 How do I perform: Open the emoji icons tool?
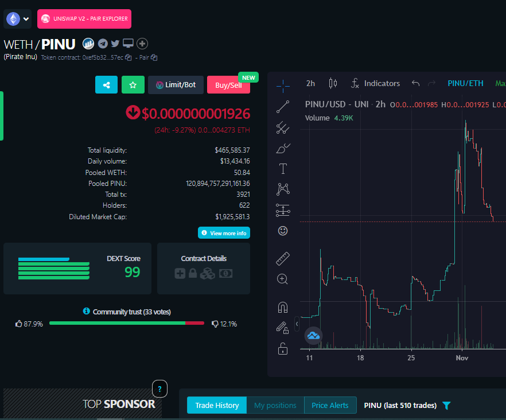click(x=283, y=231)
